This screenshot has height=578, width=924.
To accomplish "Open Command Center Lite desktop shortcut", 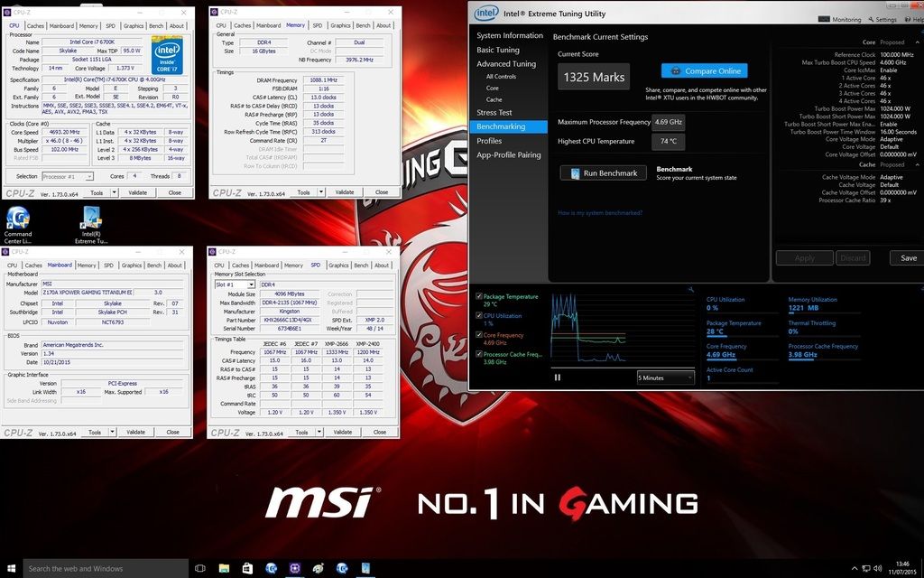I will click(x=18, y=225).
